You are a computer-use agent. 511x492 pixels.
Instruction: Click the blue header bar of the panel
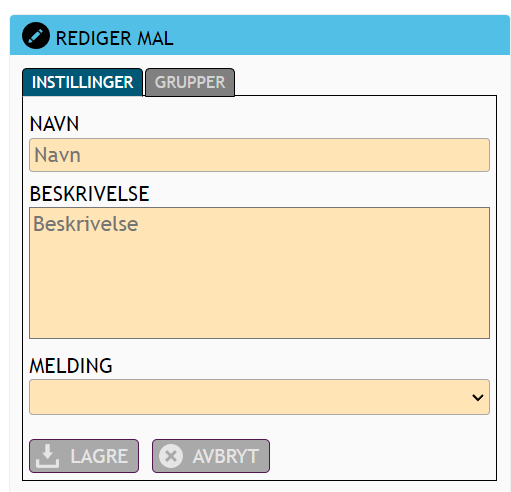point(333,35)
